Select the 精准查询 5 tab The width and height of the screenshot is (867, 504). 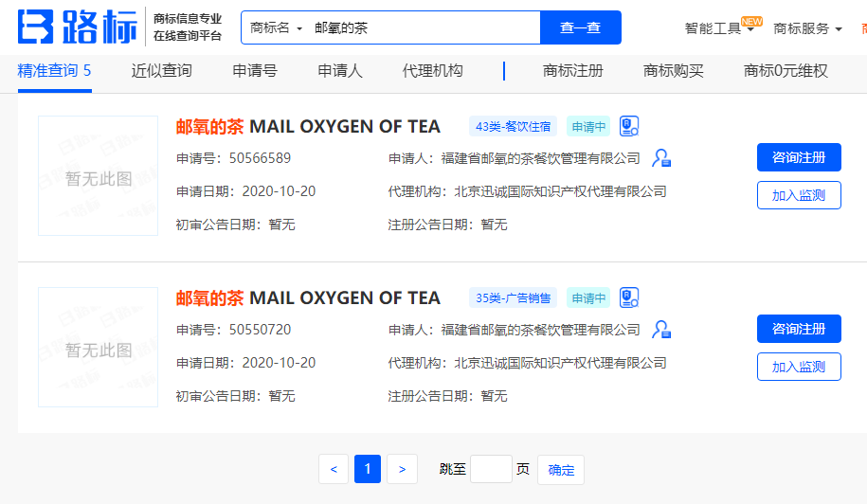point(54,71)
